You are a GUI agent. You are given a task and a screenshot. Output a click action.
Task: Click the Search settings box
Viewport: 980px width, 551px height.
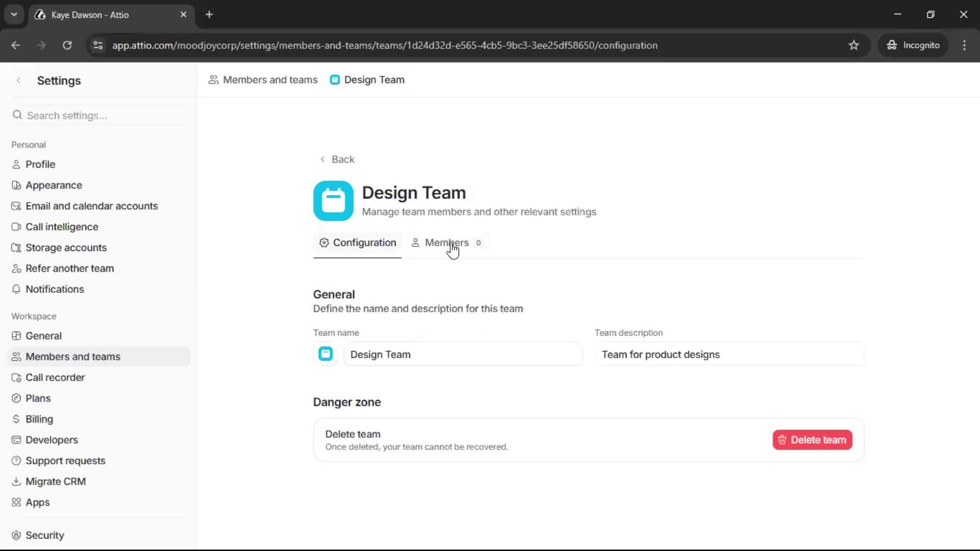pyautogui.click(x=97, y=115)
